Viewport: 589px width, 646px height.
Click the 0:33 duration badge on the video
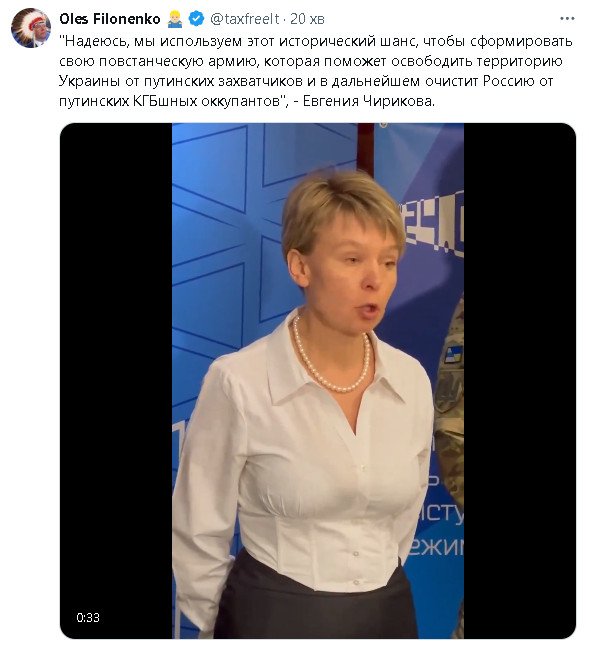point(88,617)
